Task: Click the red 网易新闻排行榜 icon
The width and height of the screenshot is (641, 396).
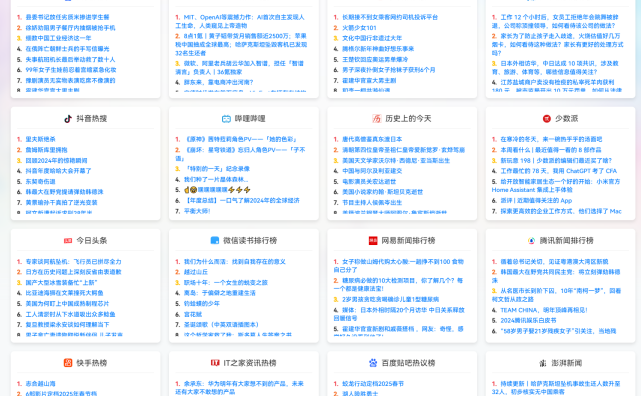Action: pyautogui.click(x=373, y=241)
